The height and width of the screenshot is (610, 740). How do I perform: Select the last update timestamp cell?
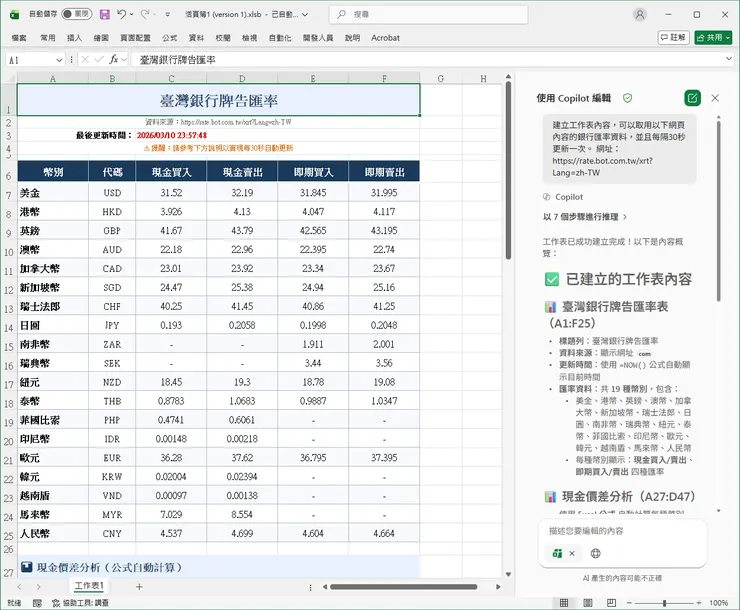pyautogui.click(x=171, y=135)
